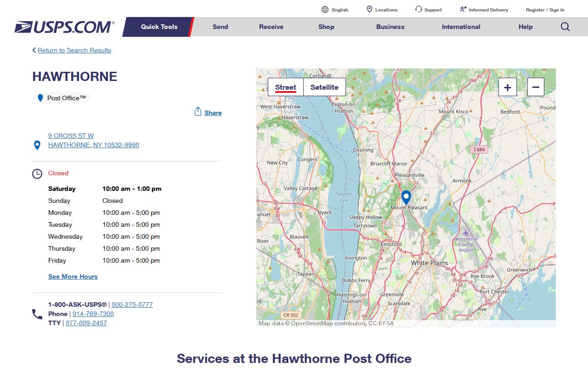Open the International menu
Screen dimensions: 588x368
pos(461,27)
